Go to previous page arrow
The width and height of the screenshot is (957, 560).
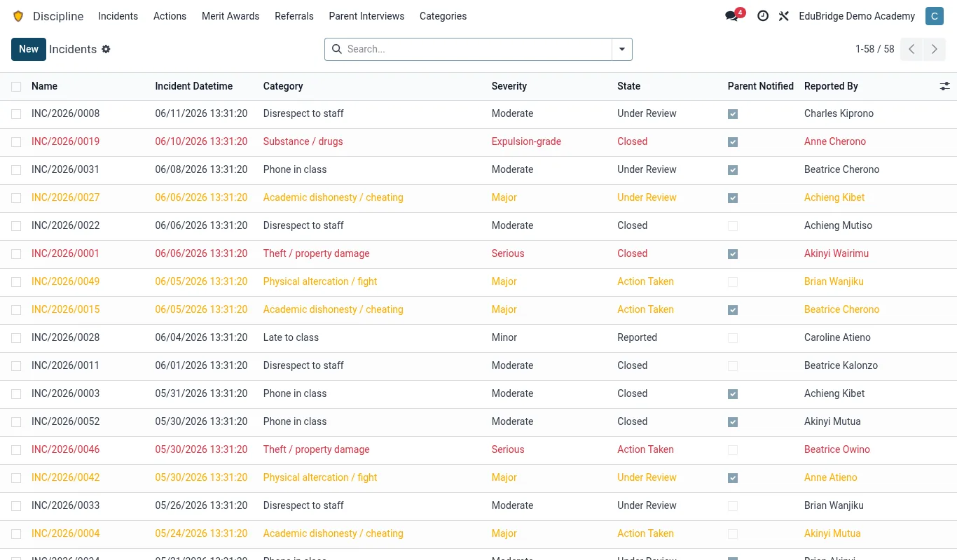point(911,49)
